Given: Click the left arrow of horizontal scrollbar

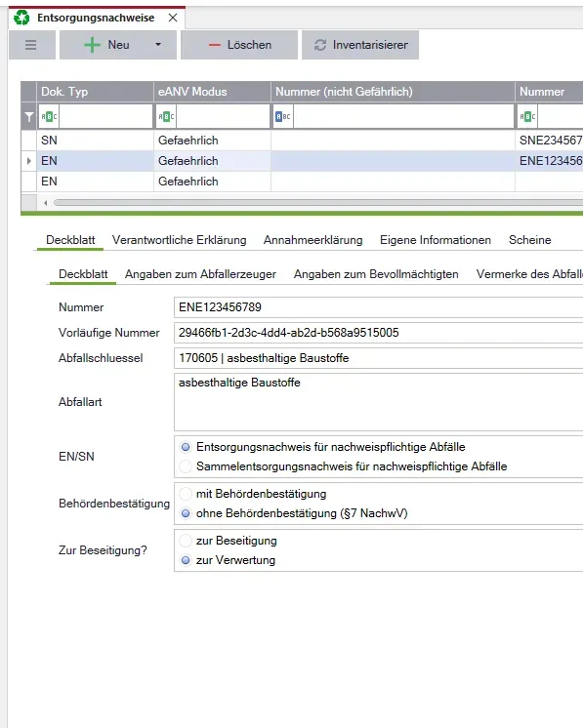Looking at the screenshot, I should tap(46, 203).
